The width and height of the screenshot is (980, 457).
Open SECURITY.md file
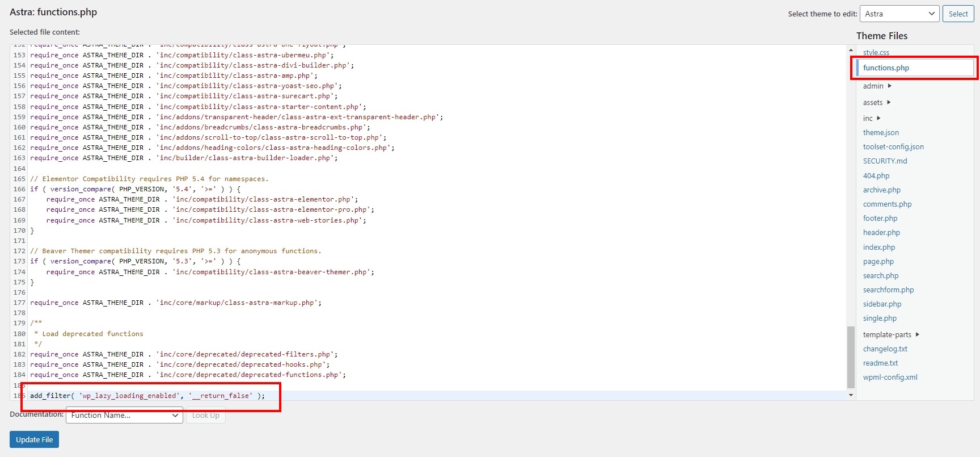point(885,161)
